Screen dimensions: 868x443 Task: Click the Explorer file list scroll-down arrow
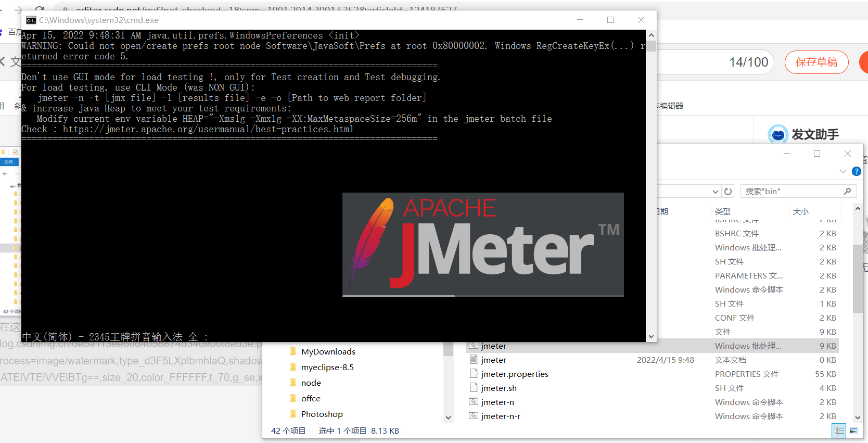(858, 417)
